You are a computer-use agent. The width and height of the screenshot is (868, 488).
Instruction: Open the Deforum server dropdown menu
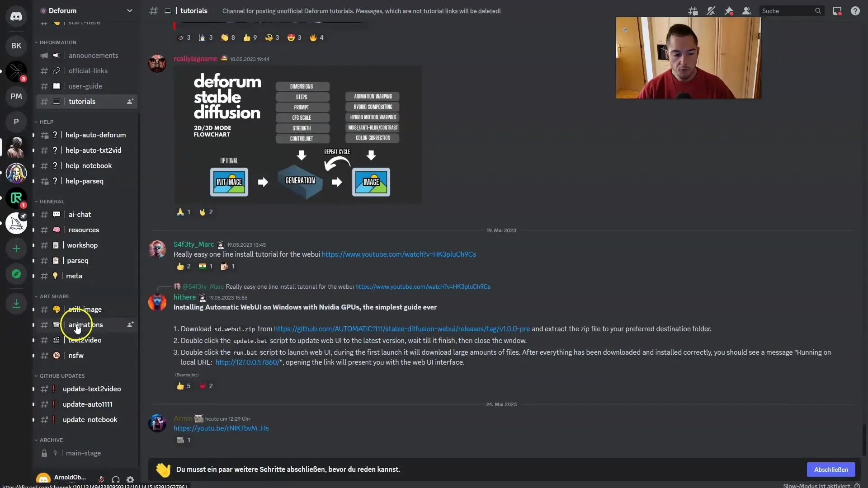coord(85,11)
